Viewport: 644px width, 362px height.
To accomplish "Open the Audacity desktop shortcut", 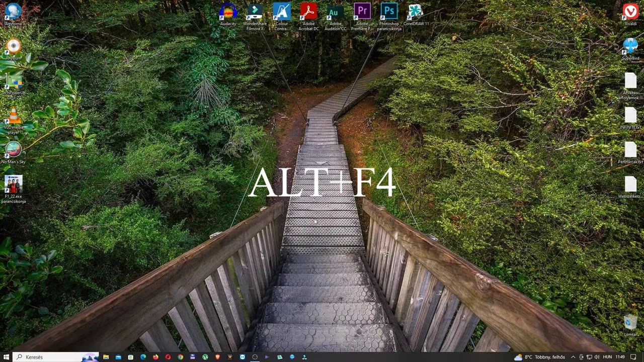I will tap(228, 14).
